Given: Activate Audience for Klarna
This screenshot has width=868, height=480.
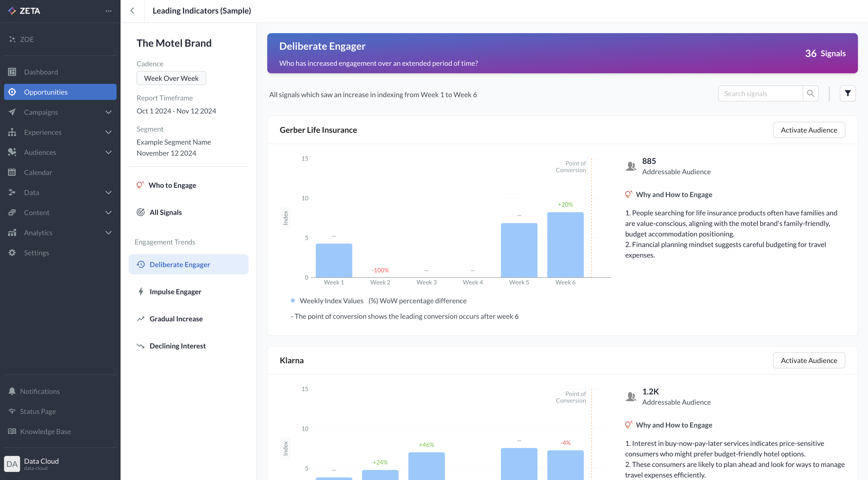Looking at the screenshot, I should coord(809,361).
